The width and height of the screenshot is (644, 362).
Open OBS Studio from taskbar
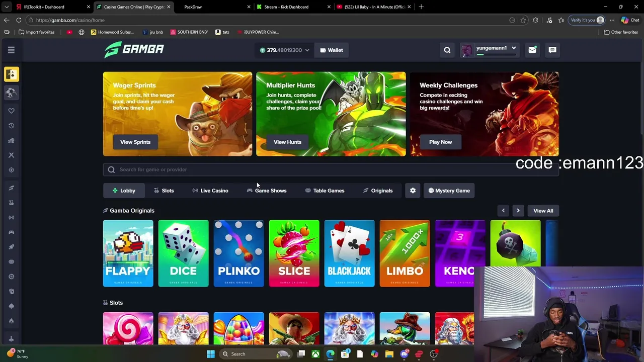click(x=434, y=354)
